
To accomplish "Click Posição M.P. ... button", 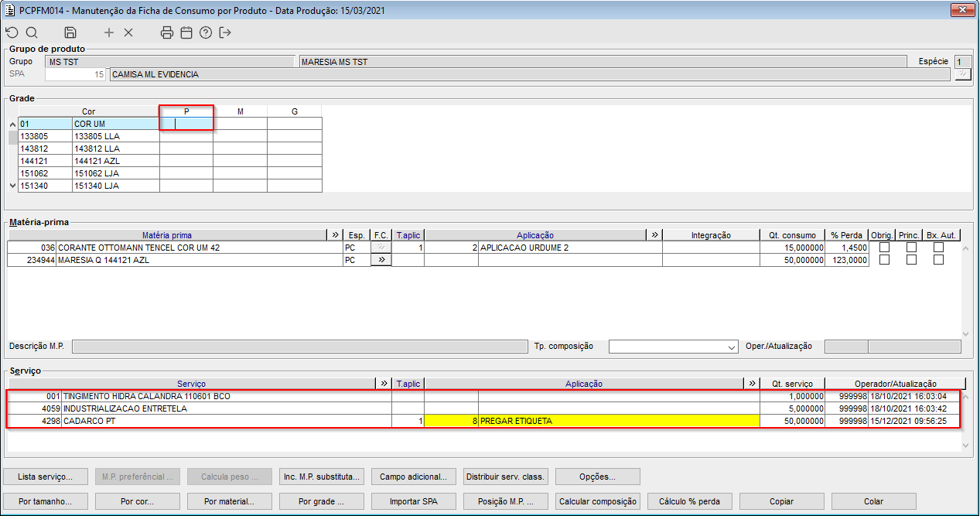I will point(506,501).
